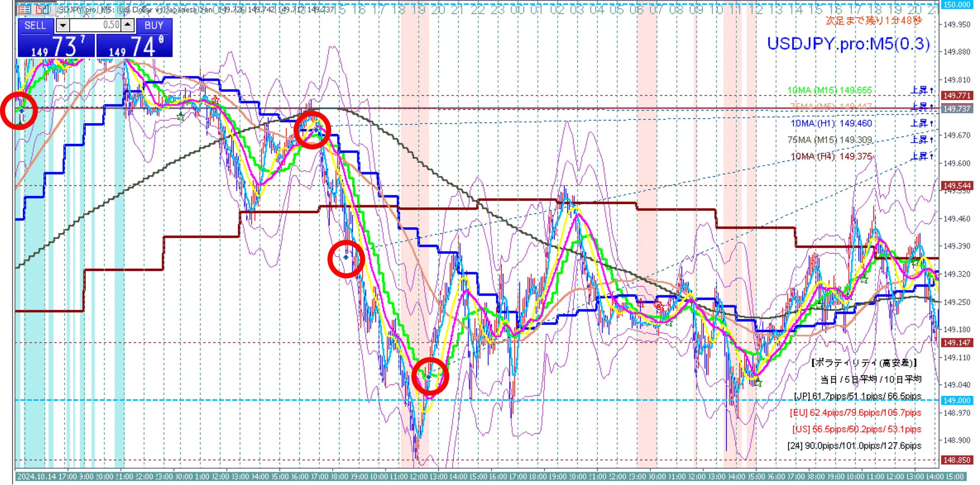Click the 10MA (H4) 149.375 label
The image size is (980, 485).
831,156
